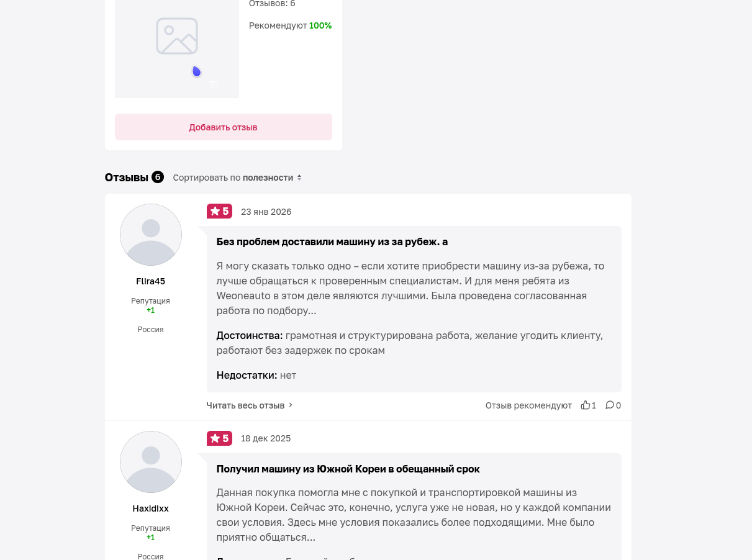This screenshot has width=752, height=560.
Task: Click the 18 дек 2025 date
Action: [x=266, y=438]
